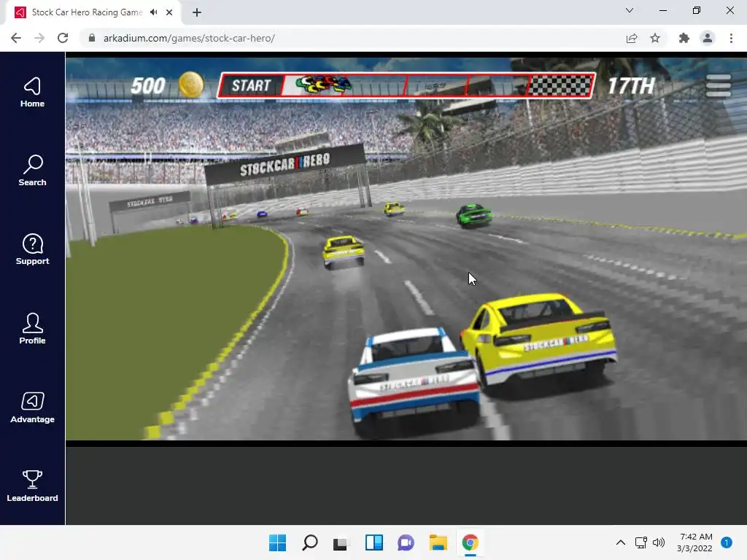Open the Windows Start menu
747x560 pixels.
tap(277, 542)
